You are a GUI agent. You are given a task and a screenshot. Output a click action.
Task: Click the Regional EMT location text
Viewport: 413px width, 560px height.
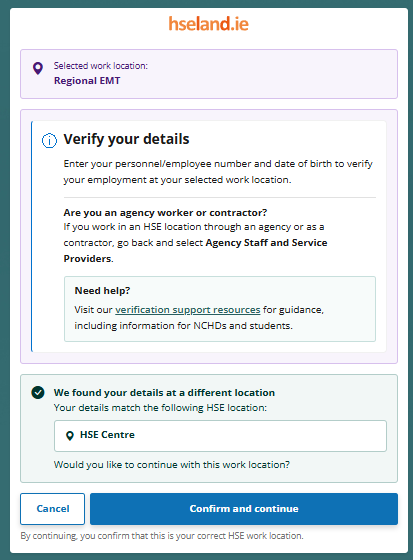[87, 81]
